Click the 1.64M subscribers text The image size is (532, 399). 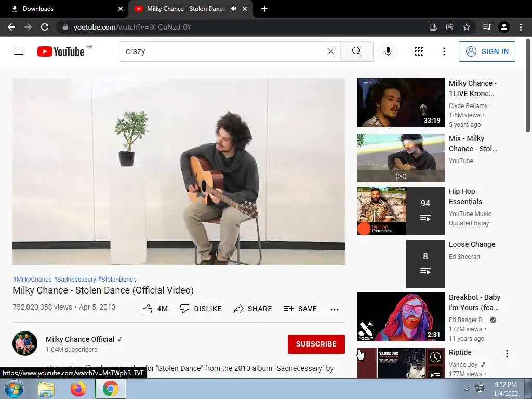(72, 350)
